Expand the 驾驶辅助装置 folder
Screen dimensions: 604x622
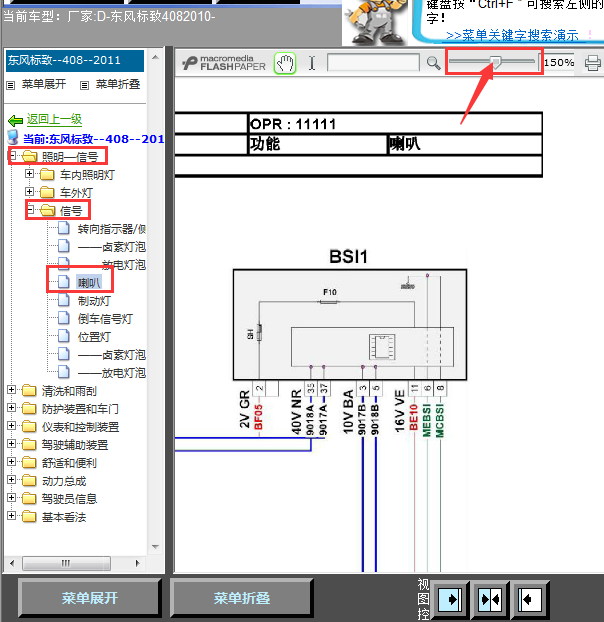pos(12,443)
